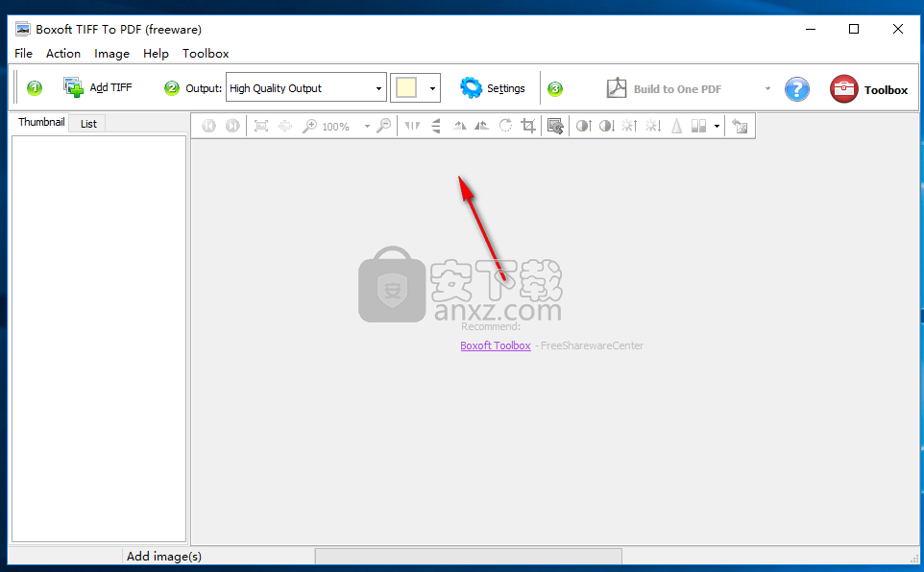Click the increase contrast icon
The image size is (924, 572).
tap(583, 126)
